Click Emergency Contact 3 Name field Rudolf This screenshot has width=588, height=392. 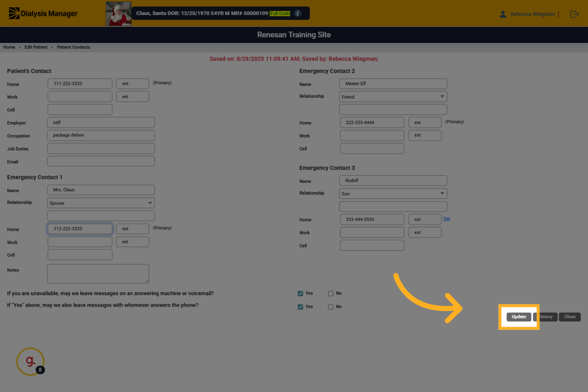[x=393, y=181]
